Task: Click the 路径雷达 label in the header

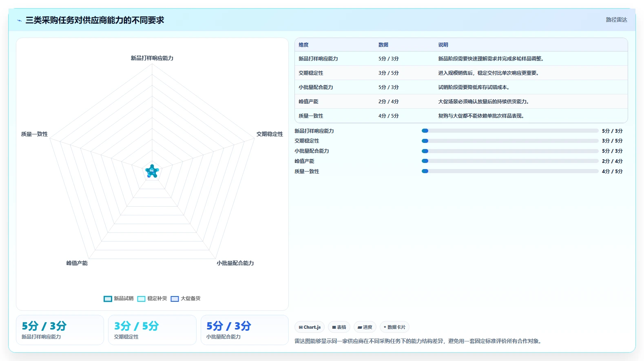Action: pos(616,20)
